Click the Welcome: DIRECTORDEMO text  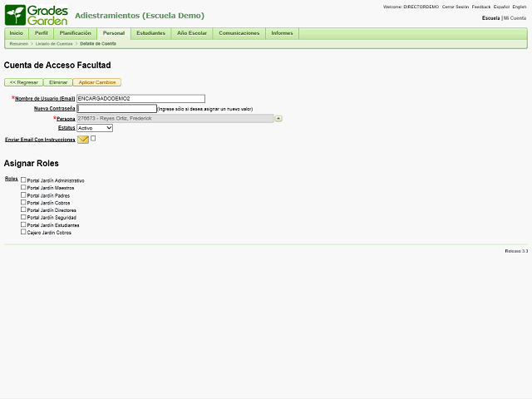coord(411,7)
